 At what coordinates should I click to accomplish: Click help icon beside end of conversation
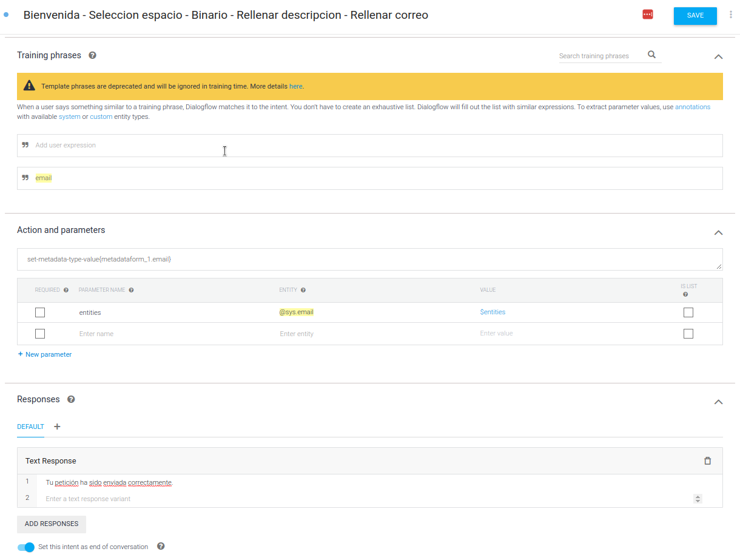[161, 546]
